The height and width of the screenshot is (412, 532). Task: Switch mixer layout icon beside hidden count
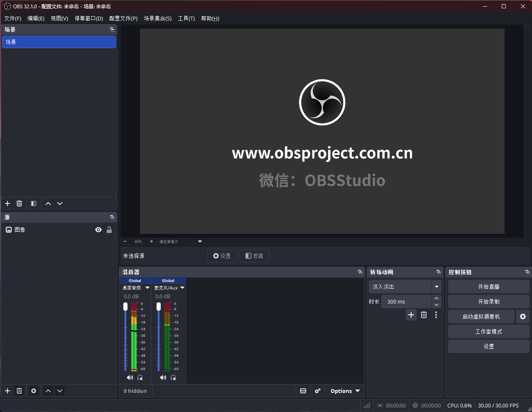303,391
